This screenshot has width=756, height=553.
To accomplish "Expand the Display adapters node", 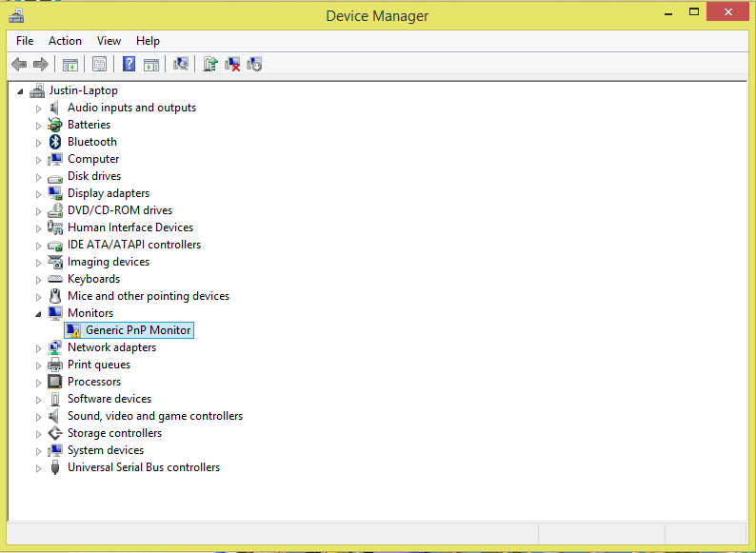I will click(39, 194).
